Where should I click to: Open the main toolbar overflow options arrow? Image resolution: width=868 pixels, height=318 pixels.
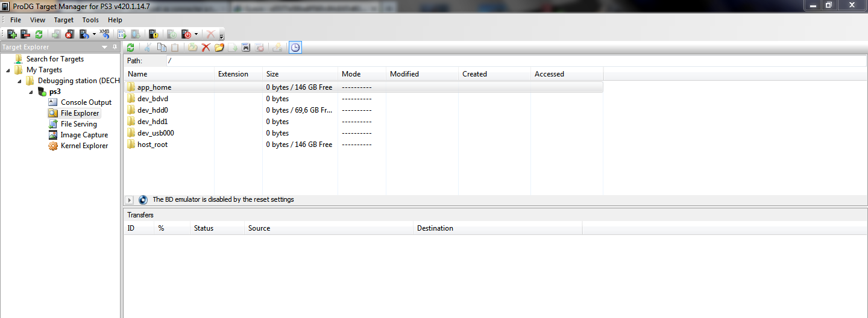pyautogui.click(x=221, y=36)
